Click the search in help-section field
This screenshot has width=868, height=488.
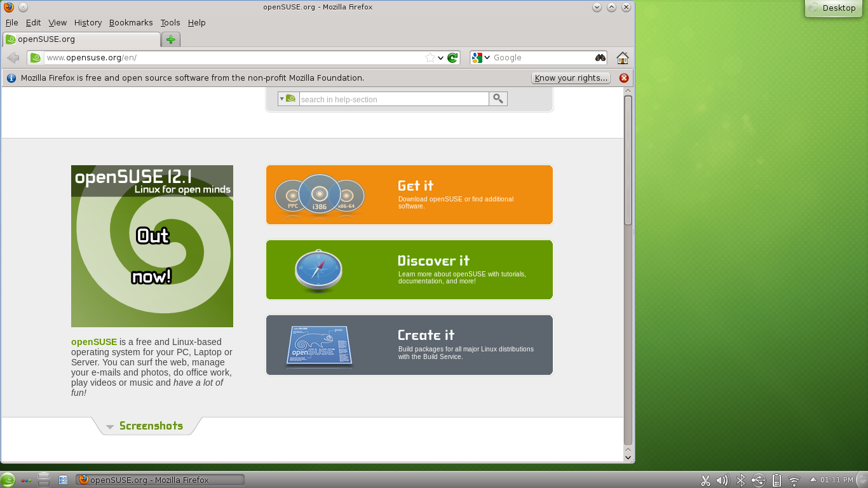(x=393, y=99)
